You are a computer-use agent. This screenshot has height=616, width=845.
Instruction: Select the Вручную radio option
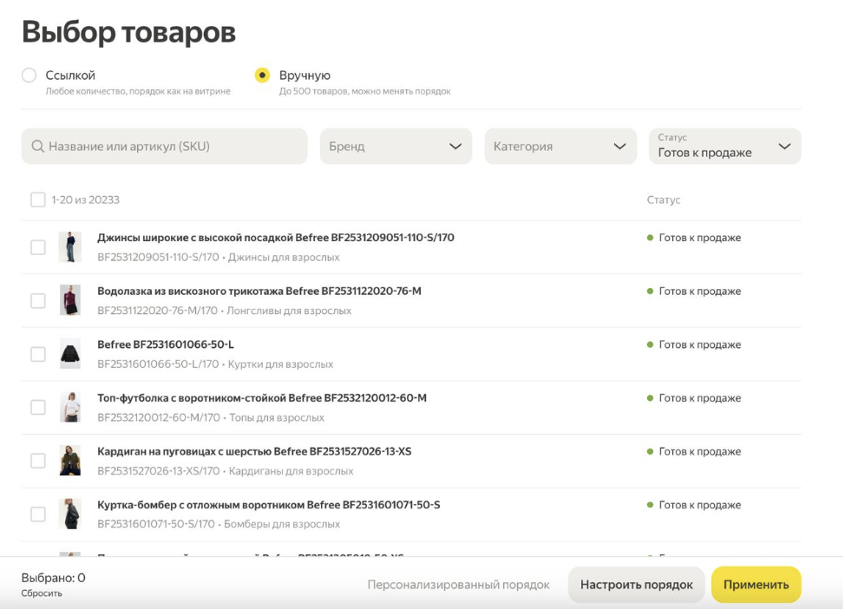(x=263, y=75)
